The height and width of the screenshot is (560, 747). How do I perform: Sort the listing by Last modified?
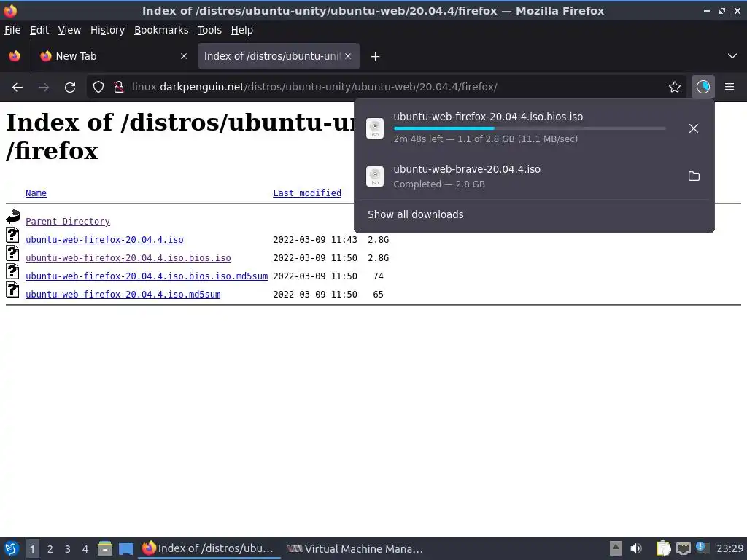307,192
